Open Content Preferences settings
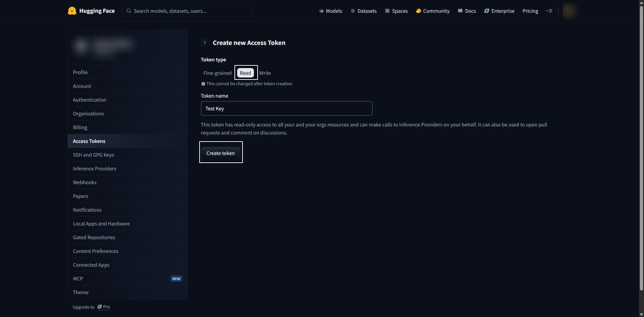 point(127,251)
